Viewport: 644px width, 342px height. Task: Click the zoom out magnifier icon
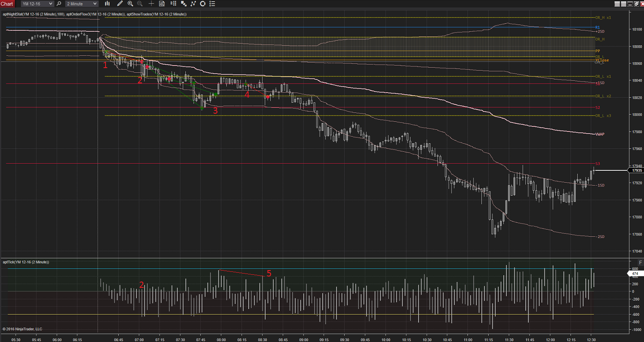tap(140, 4)
